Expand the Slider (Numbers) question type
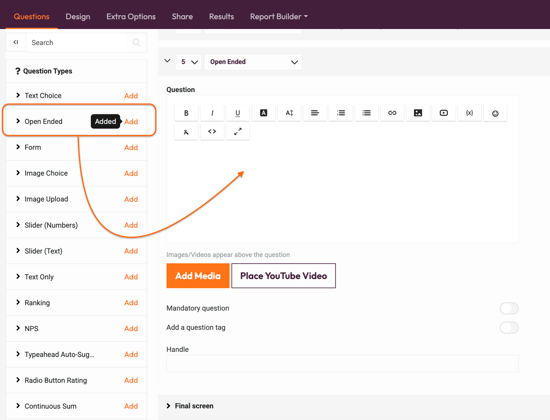This screenshot has height=420, width=550. [18, 225]
